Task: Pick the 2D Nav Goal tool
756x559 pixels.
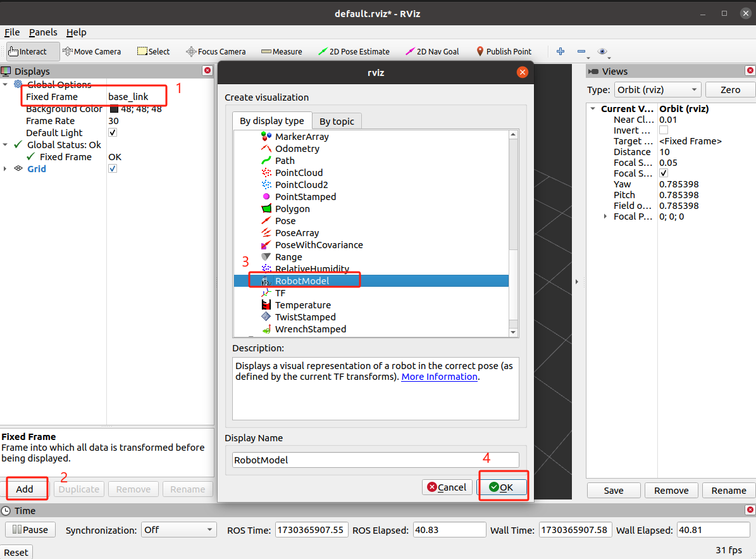Action: pyautogui.click(x=432, y=52)
